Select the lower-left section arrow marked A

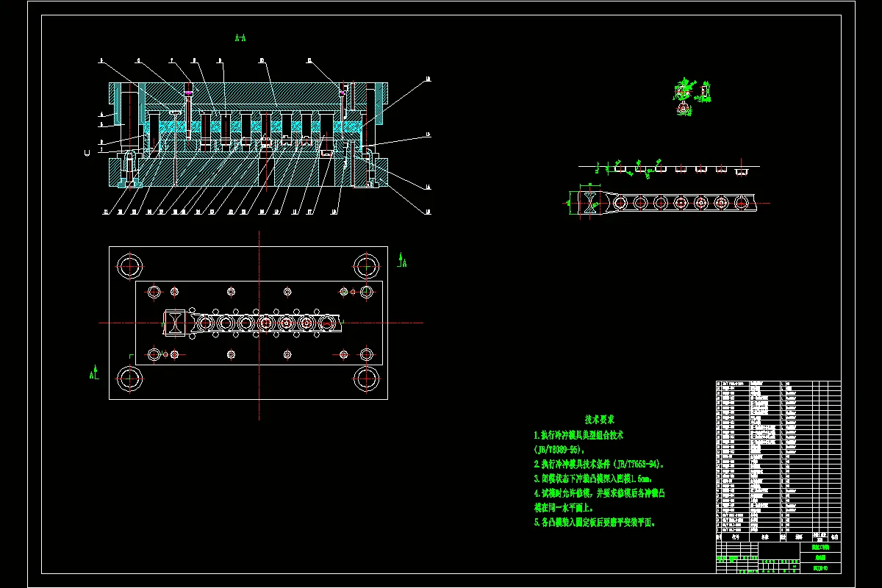pyautogui.click(x=93, y=372)
